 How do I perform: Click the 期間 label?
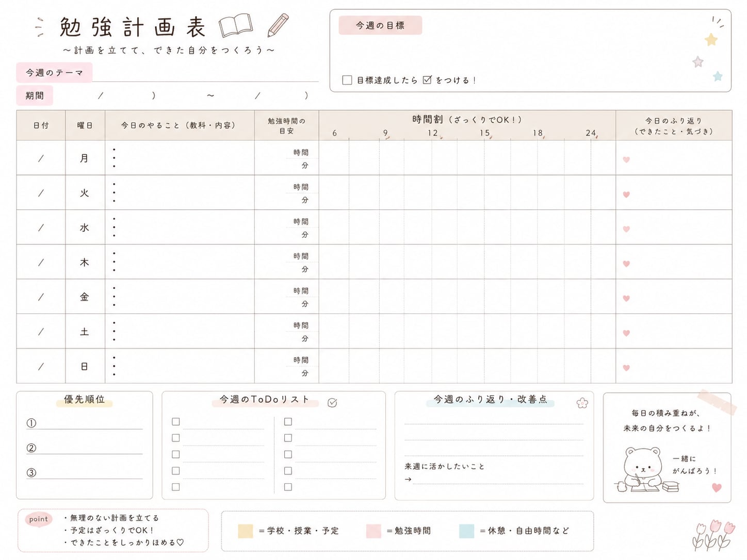click(x=35, y=95)
